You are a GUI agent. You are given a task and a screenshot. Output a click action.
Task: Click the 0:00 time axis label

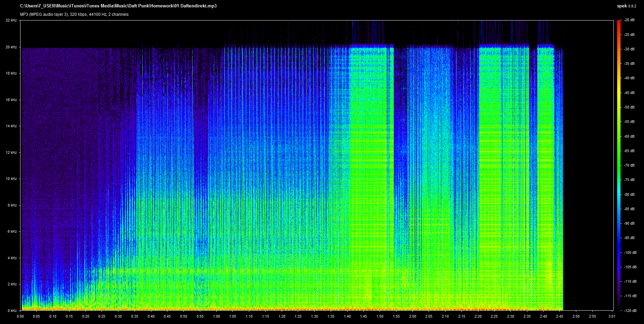(x=20, y=316)
